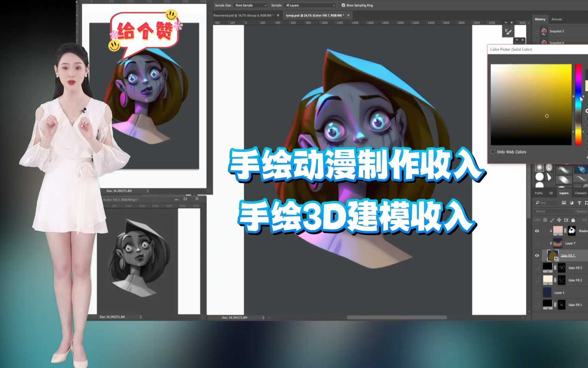This screenshot has height=368, width=588.
Task: Select the hard round brush preset
Action: (539, 177)
